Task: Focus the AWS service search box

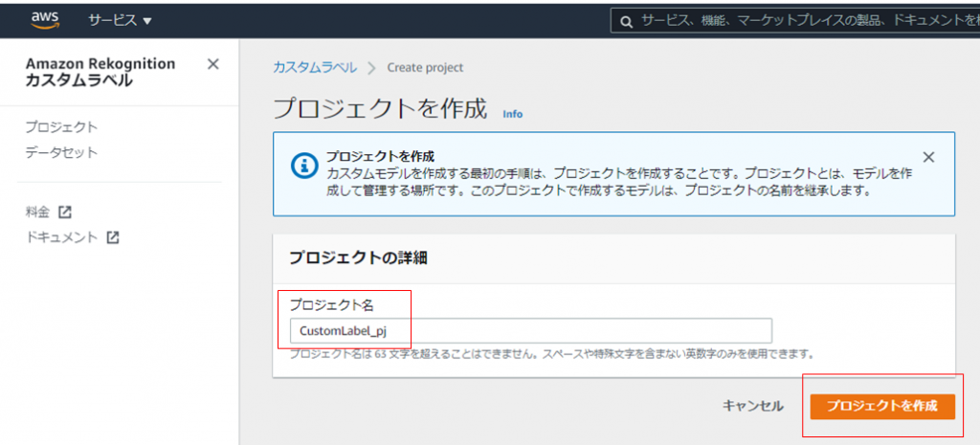Action: pos(795,21)
